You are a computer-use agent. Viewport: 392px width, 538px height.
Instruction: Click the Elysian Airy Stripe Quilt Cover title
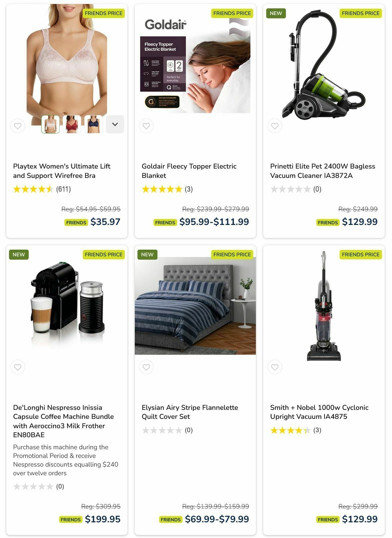point(190,412)
